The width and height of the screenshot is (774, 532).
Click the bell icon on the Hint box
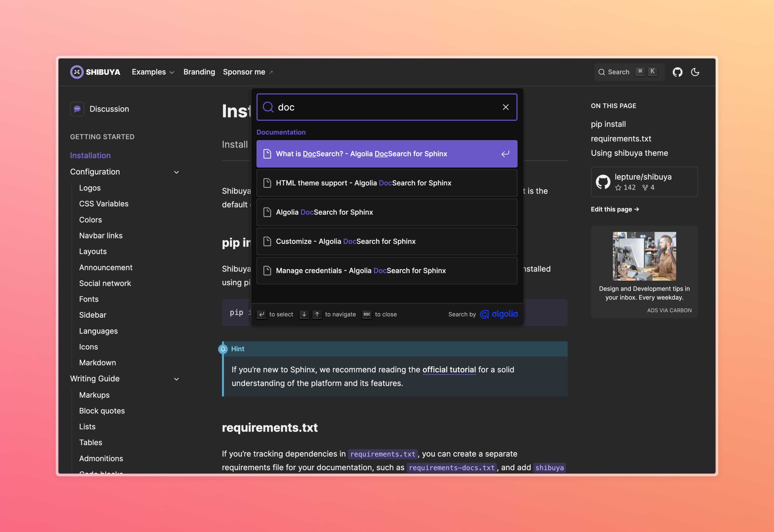tap(223, 349)
